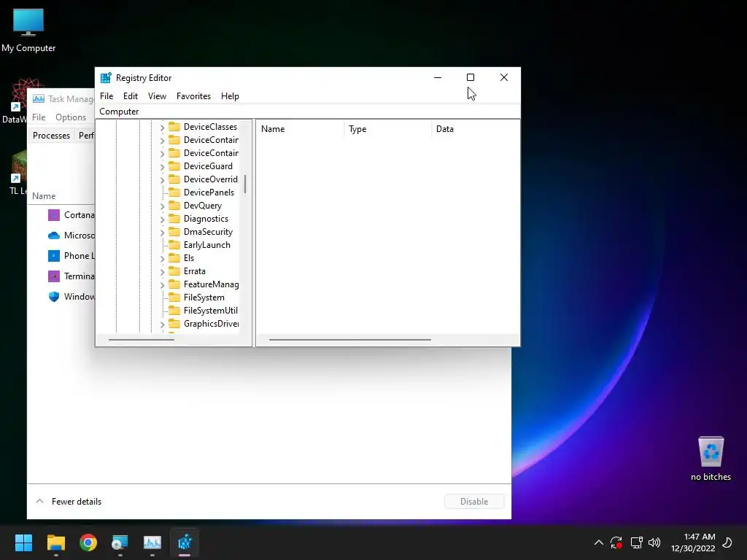This screenshot has height=560, width=747.
Task: Click the DevQuery folder icon
Action: click(174, 206)
